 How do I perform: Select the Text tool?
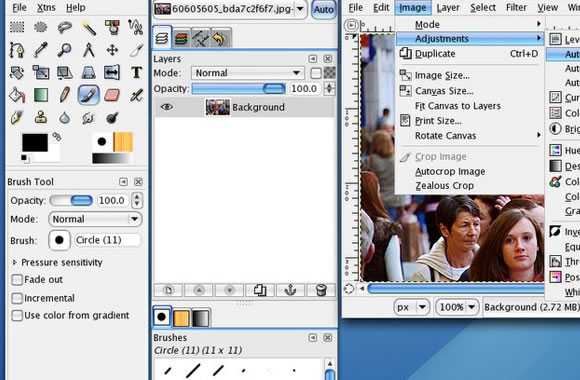(136, 73)
